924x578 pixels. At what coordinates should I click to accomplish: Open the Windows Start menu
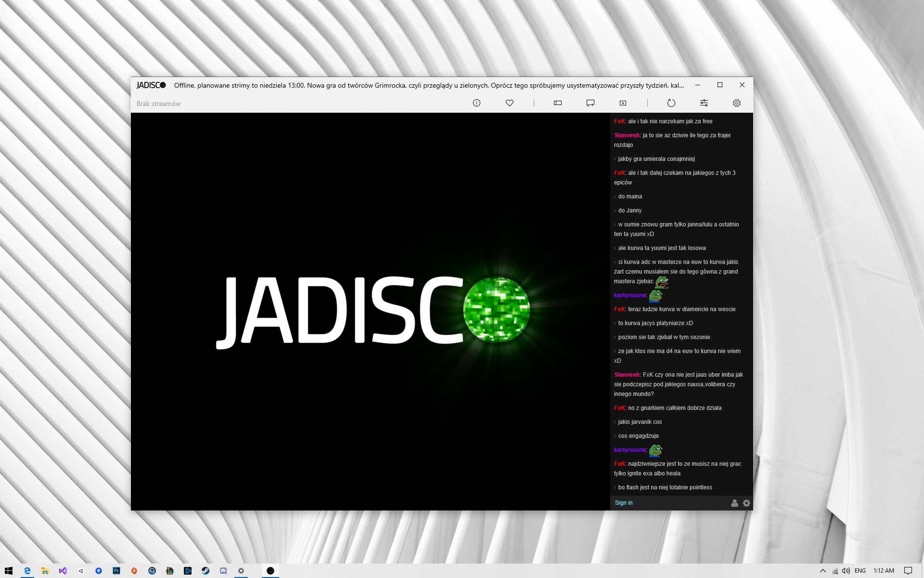(9, 571)
